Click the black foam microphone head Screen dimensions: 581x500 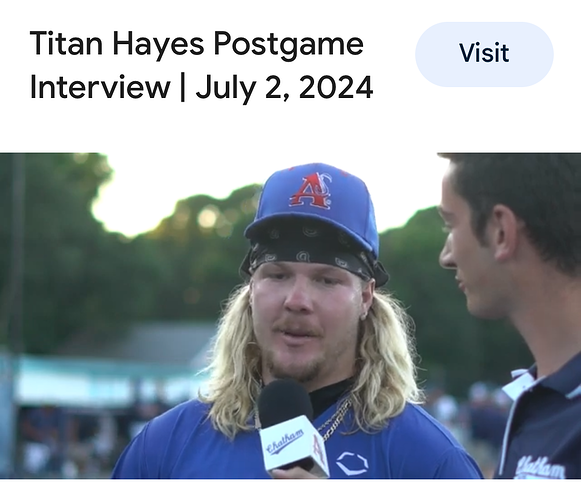(285, 405)
